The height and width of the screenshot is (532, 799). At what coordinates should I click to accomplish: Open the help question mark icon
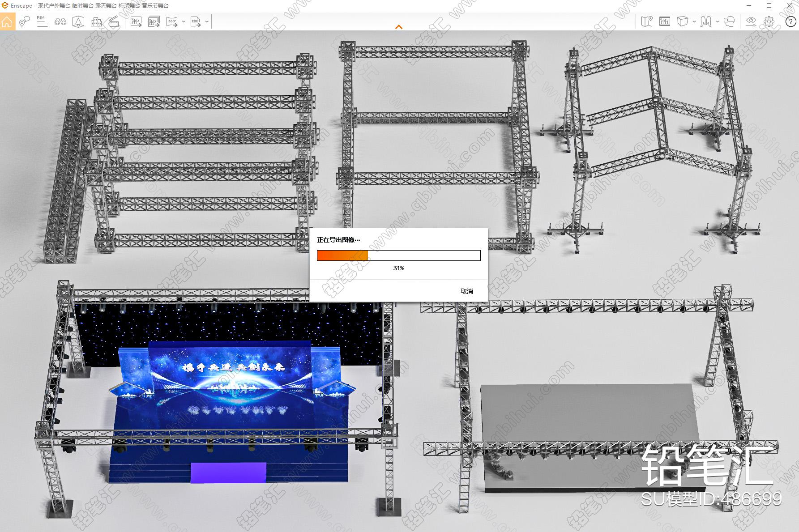pyautogui.click(x=791, y=21)
